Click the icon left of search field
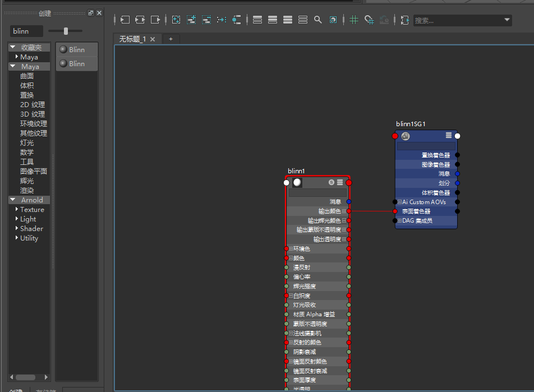 point(404,20)
